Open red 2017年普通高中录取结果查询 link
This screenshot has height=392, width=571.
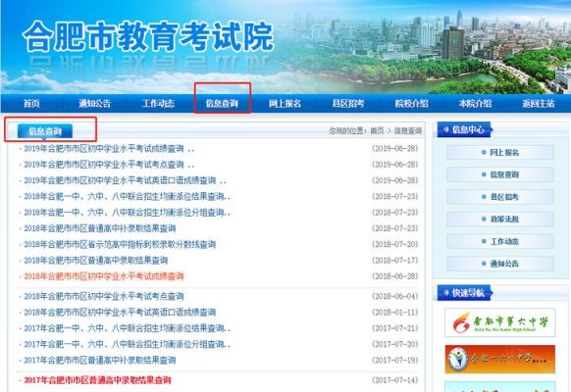[97, 380]
